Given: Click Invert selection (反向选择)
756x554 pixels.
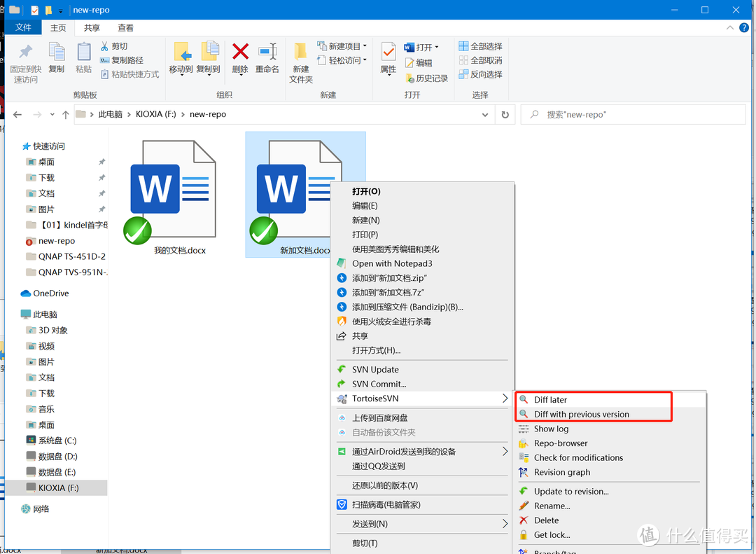Looking at the screenshot, I should point(480,74).
